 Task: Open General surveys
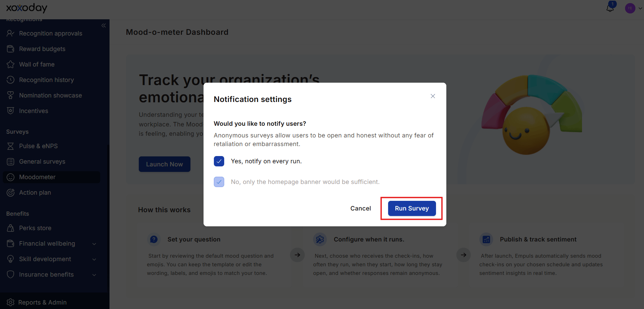click(42, 162)
